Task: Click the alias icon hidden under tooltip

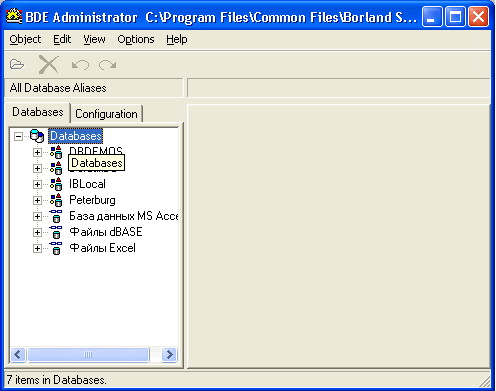Action: [x=56, y=168]
